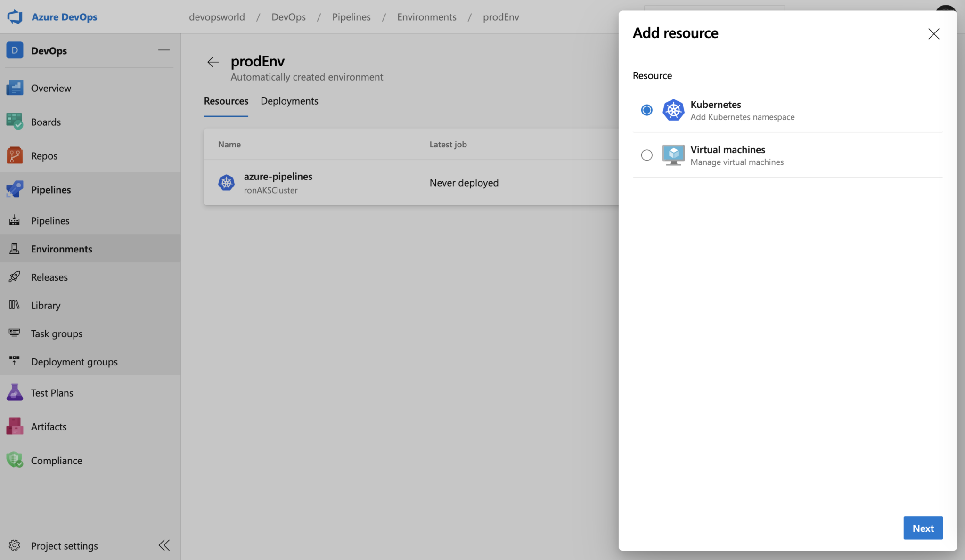
Task: Switch to the Resources tab
Action: tap(226, 101)
